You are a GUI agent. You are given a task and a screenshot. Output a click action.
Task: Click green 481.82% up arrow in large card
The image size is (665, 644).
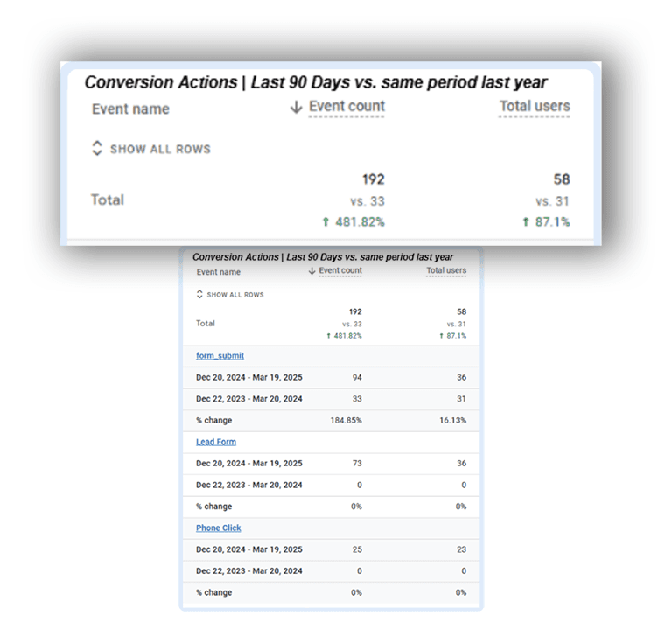325,221
